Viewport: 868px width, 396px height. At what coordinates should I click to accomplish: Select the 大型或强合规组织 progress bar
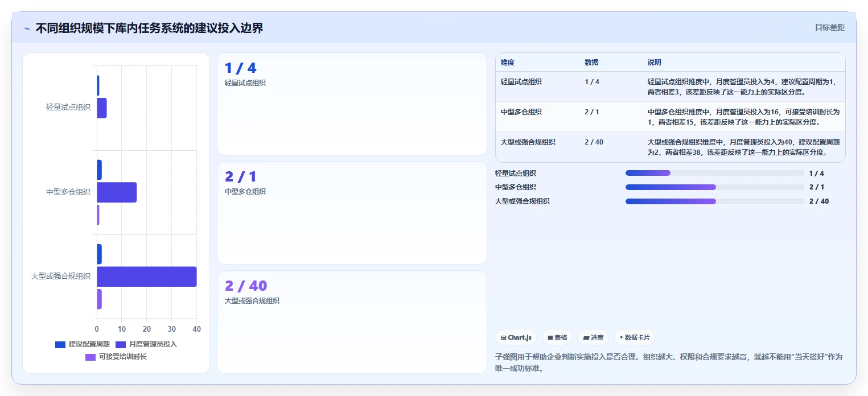pos(715,201)
